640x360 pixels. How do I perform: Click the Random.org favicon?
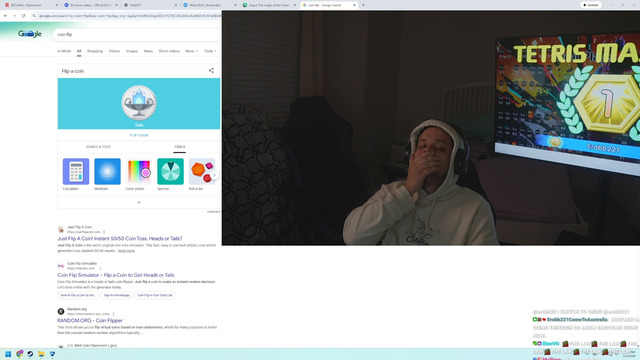[61, 311]
